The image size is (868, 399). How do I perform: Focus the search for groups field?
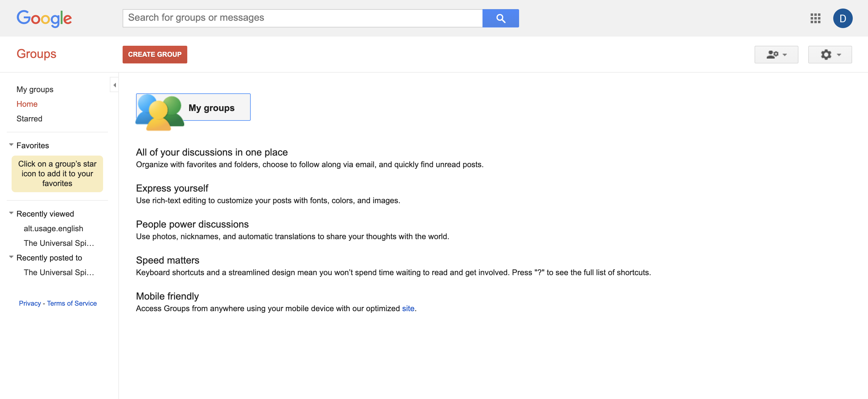[x=302, y=18]
